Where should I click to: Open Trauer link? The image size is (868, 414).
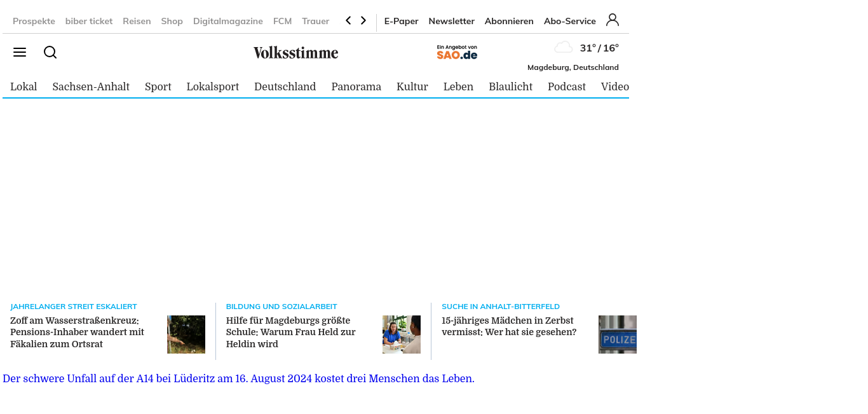coord(316,21)
